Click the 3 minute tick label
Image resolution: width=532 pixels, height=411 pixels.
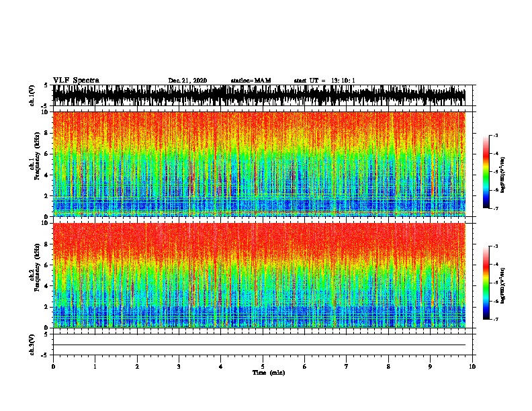point(179,367)
